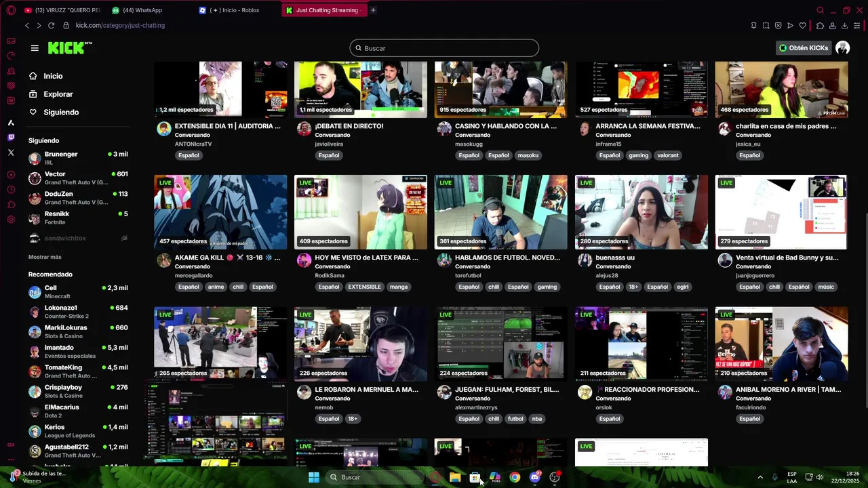
Task: Open the Windows Start menu
Action: click(314, 477)
